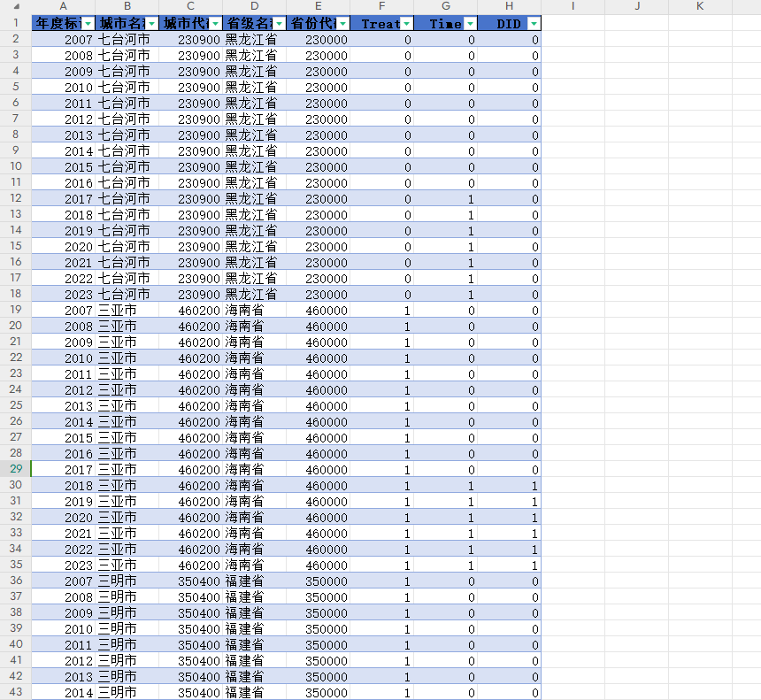Screen dimensions: 761x700
Task: Select row 1 header
Action: (x=16, y=23)
